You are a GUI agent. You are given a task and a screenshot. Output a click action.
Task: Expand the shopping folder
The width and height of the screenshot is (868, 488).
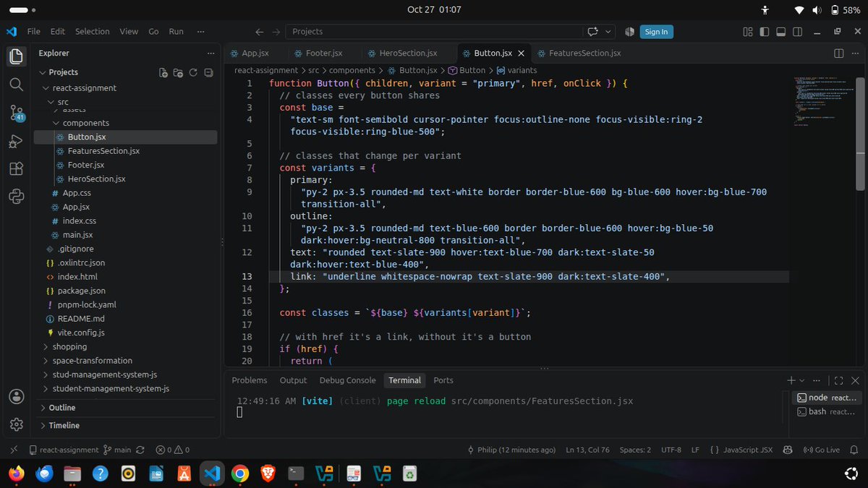(69, 347)
